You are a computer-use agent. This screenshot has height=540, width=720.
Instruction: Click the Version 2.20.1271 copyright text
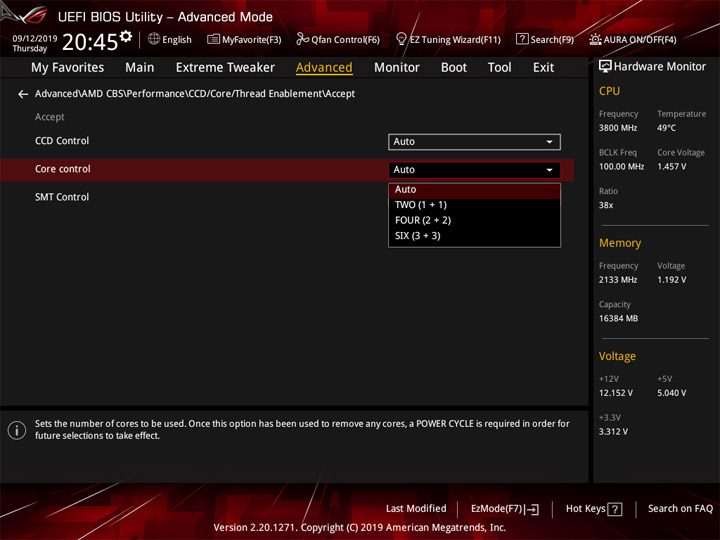click(360, 528)
